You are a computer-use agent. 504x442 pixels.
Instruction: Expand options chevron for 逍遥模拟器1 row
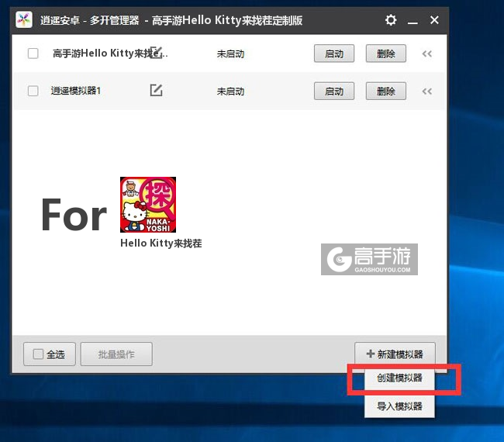pyautogui.click(x=427, y=92)
